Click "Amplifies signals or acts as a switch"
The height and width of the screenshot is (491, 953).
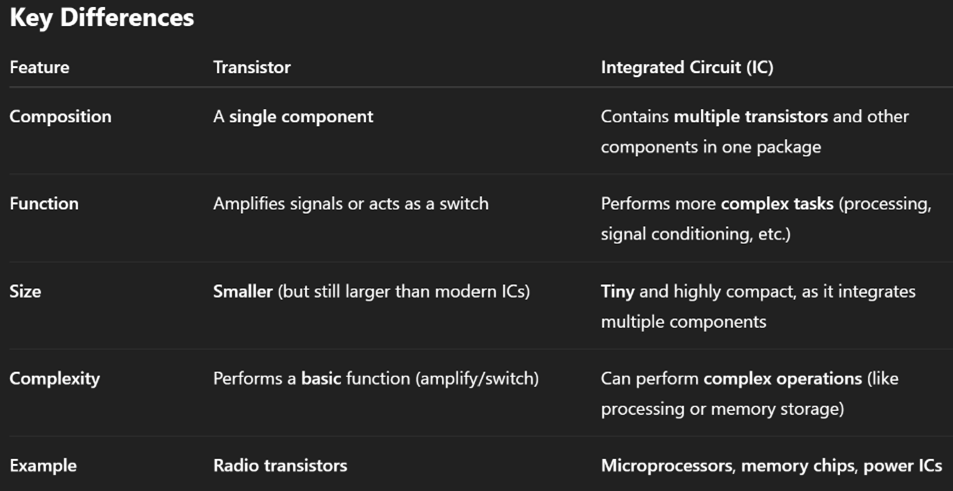click(351, 204)
